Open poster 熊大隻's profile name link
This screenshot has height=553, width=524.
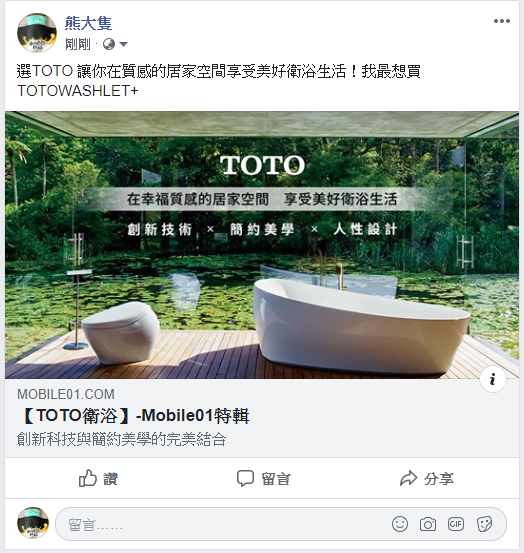pyautogui.click(x=89, y=23)
